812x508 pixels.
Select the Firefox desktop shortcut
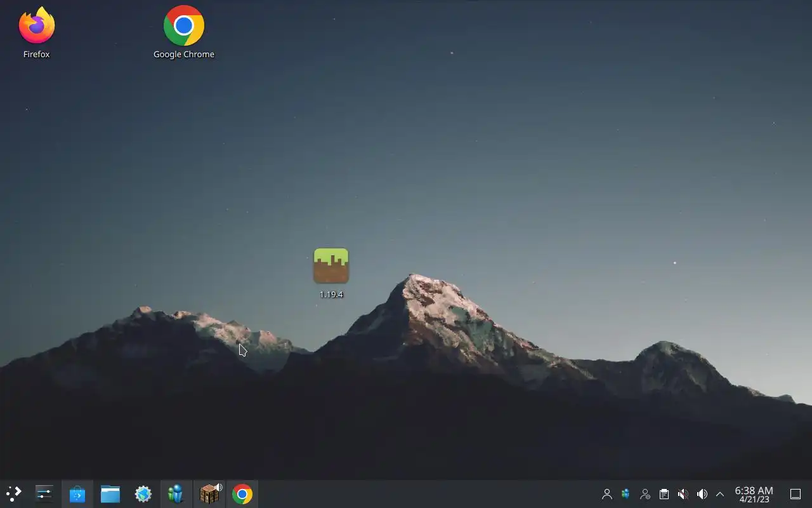tap(36, 33)
